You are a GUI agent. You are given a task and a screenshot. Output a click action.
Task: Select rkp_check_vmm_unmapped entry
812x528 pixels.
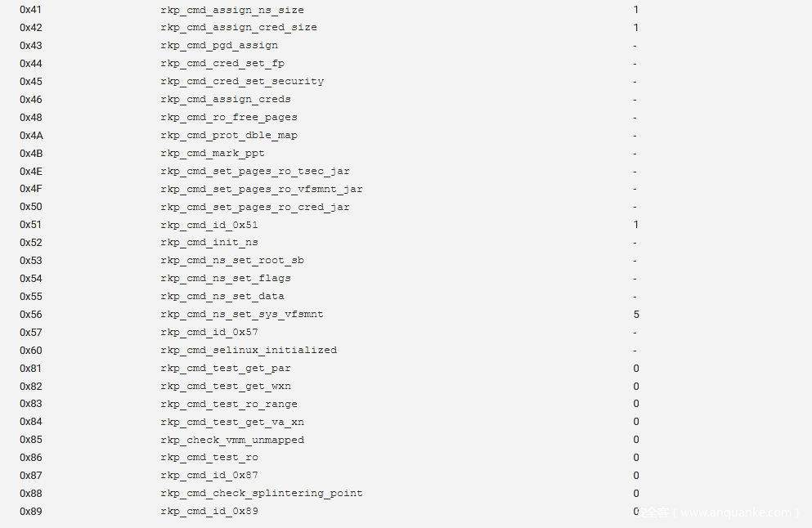(232, 440)
